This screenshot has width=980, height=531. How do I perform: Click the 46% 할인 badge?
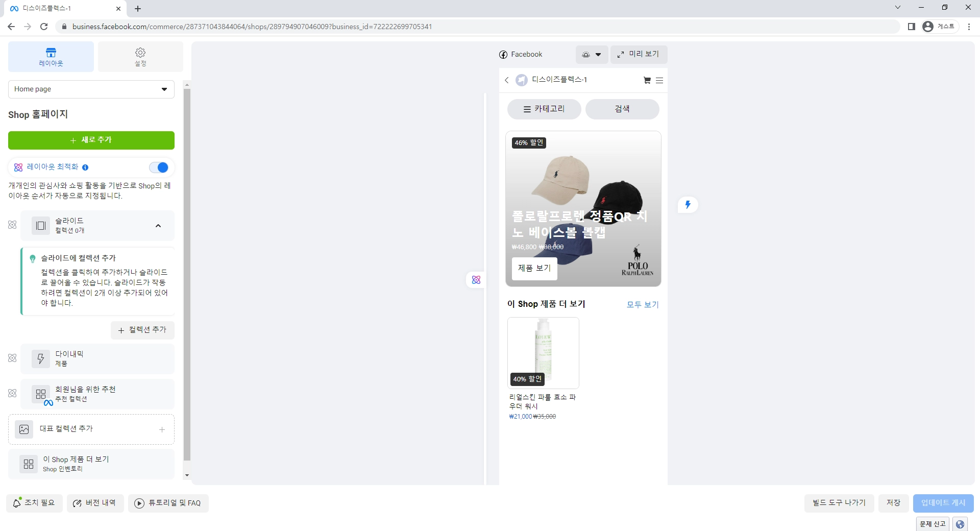tap(529, 143)
